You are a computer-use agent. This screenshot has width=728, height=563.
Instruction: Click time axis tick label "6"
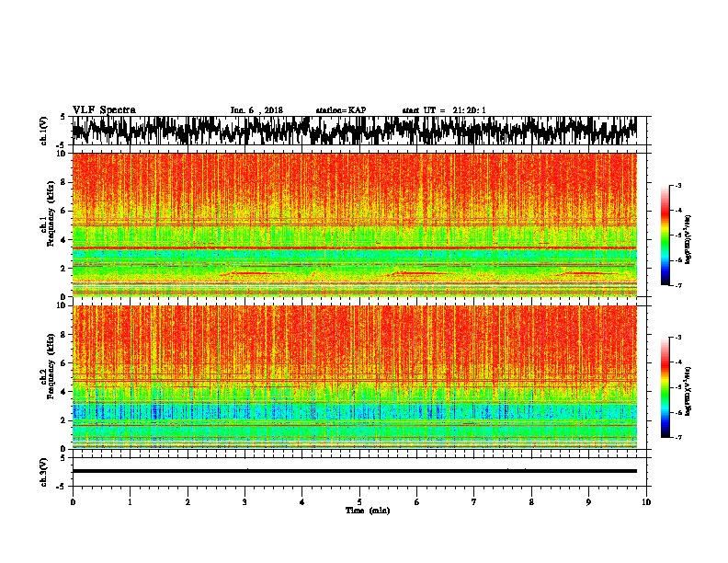pos(417,502)
